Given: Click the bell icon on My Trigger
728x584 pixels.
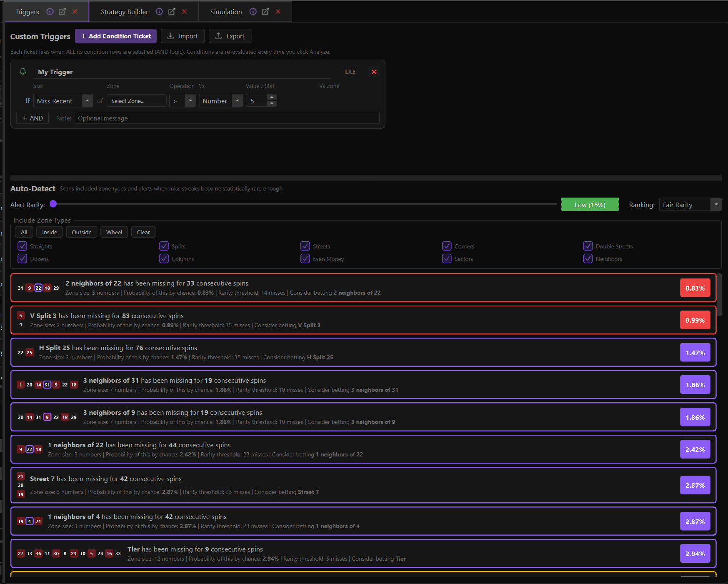Looking at the screenshot, I should click(23, 71).
